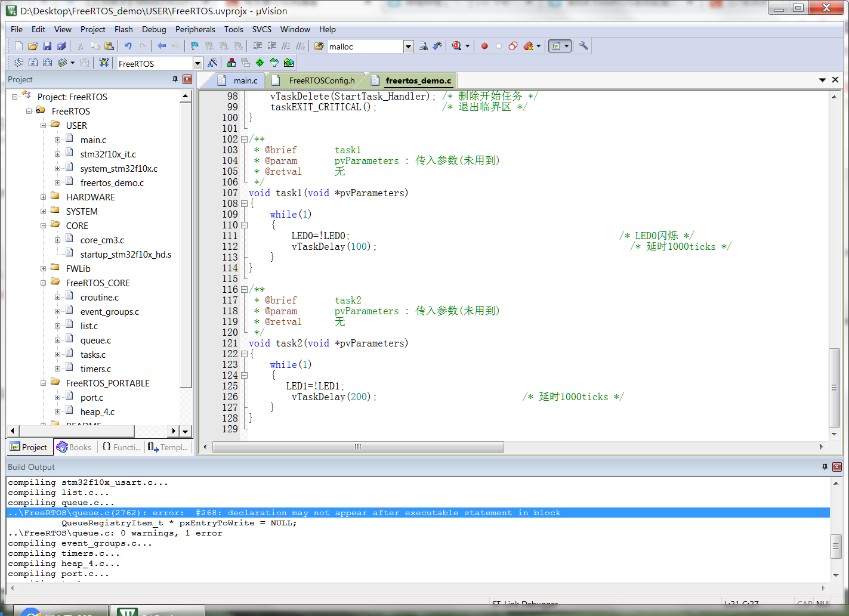Switch to the Functions panel tab
The width and height of the screenshot is (849, 616).
click(122, 447)
